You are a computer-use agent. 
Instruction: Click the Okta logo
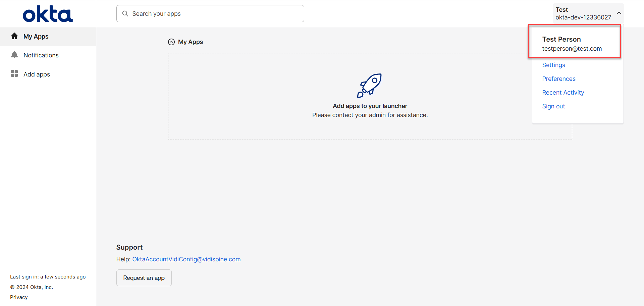pos(48,14)
